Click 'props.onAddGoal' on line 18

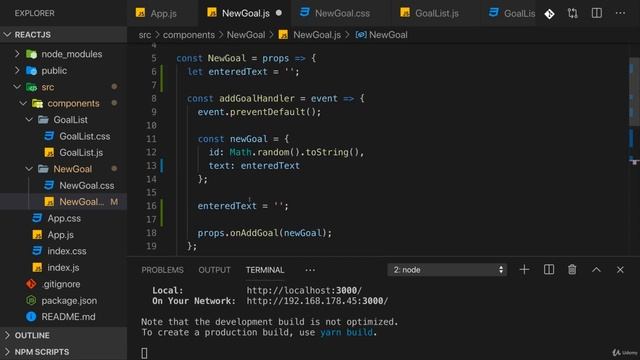click(x=238, y=233)
